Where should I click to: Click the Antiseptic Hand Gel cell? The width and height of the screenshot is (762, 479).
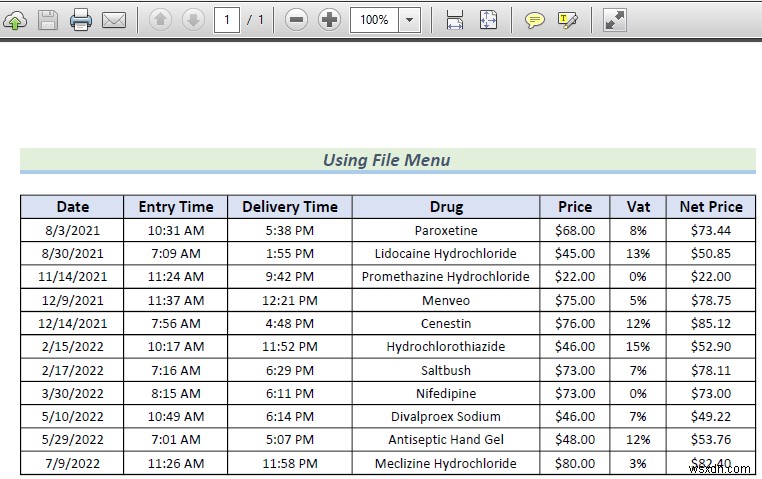[x=446, y=440]
